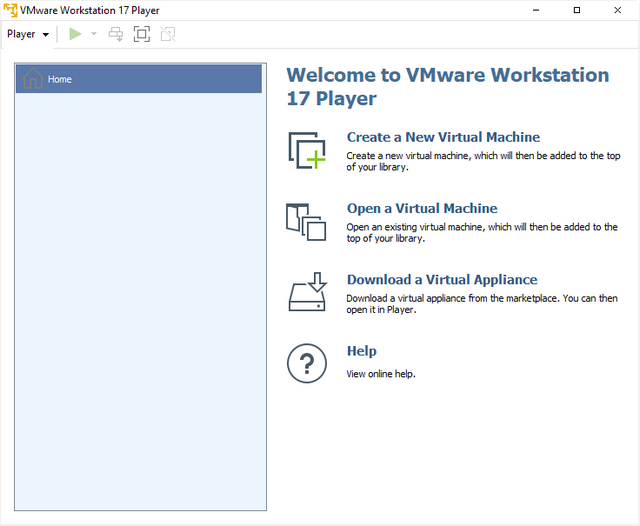The height and width of the screenshot is (526, 640).
Task: Click the house icon in the library
Action: click(33, 79)
